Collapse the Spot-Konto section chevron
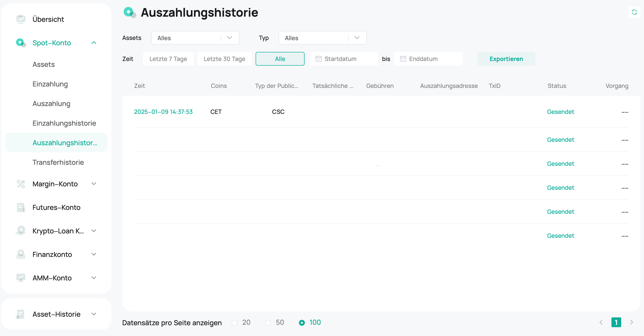 click(94, 43)
